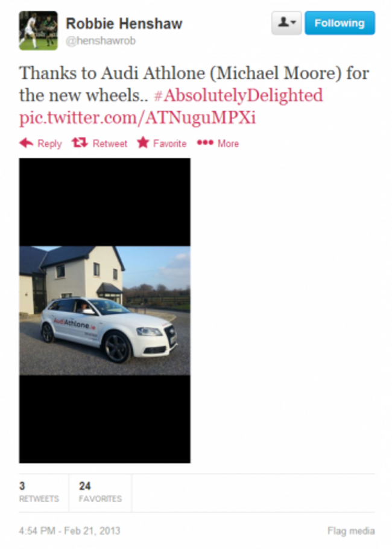Open the #AbsolutelyDelighted hashtag

(238, 95)
